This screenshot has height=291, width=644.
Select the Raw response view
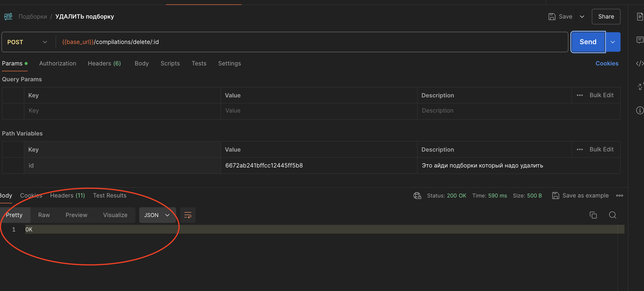44,215
